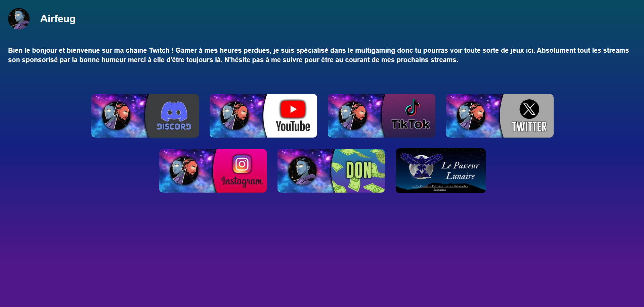Click the avatar artwork on the DON card
This screenshot has width=644, height=307.
point(302,170)
